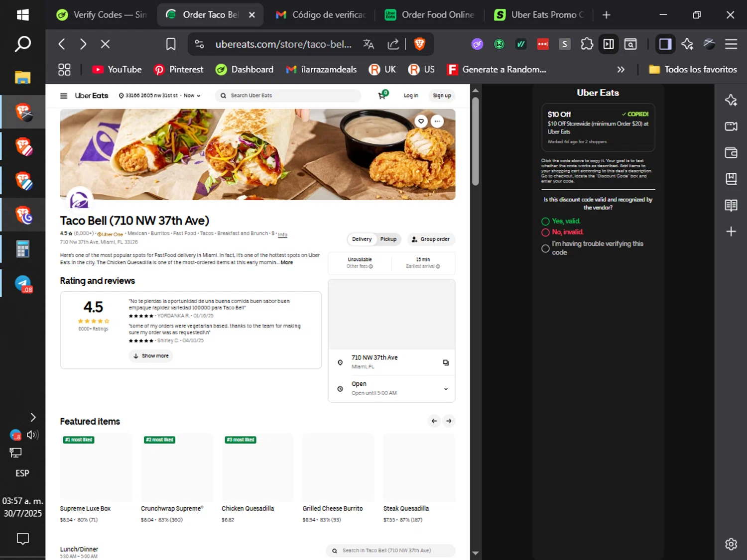The width and height of the screenshot is (747, 560).
Task: Open the Windows notification center icon
Action: 22,539
